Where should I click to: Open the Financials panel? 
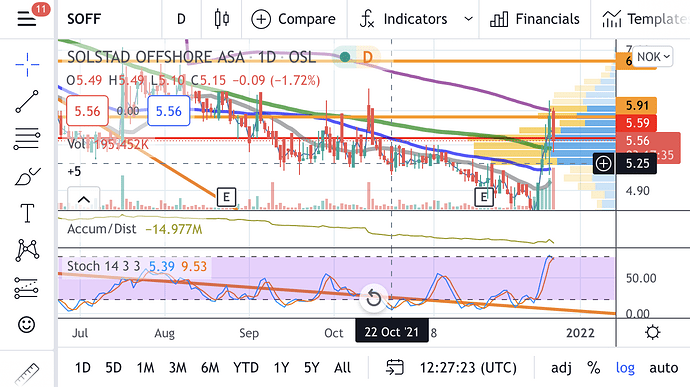pos(534,19)
